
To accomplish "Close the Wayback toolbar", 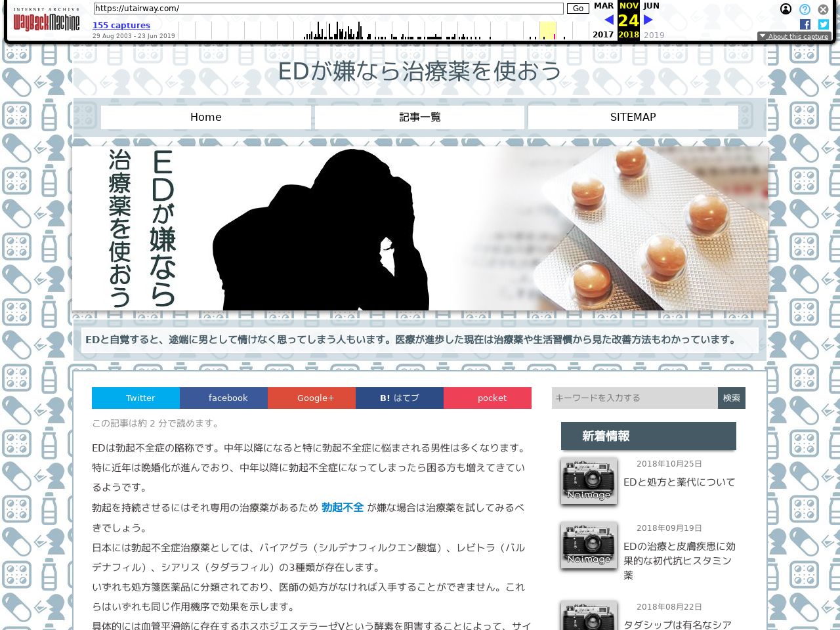I will pyautogui.click(x=823, y=9).
